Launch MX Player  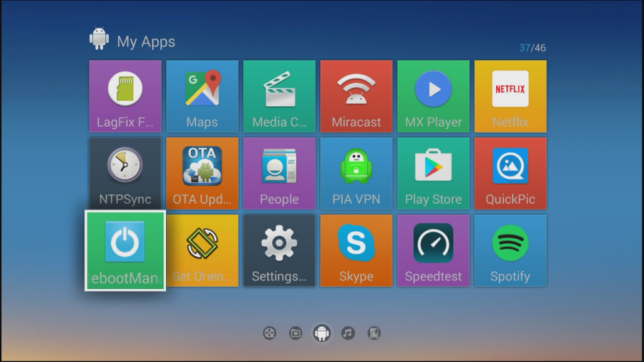click(433, 96)
